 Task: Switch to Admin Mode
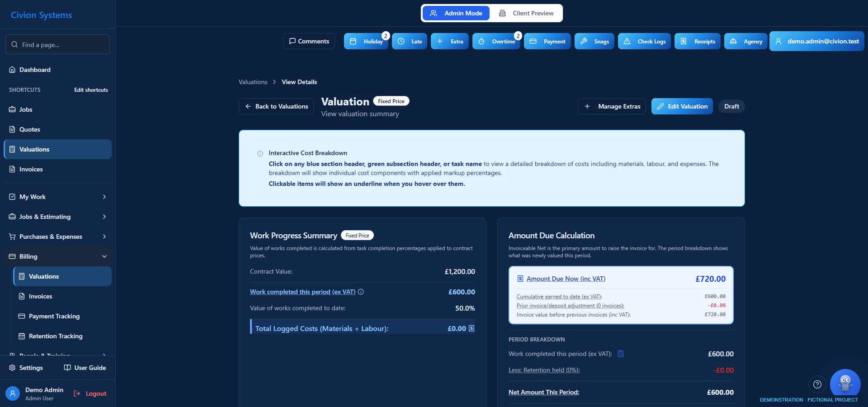[456, 13]
